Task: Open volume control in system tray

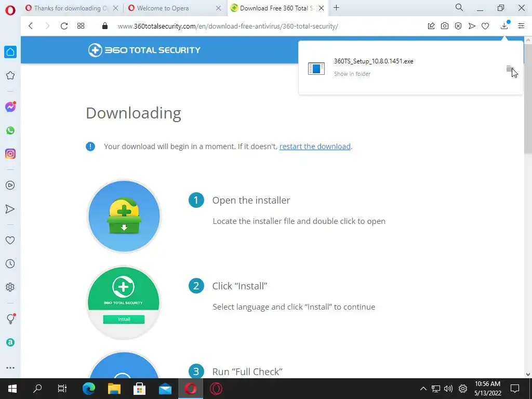Action: click(448, 389)
